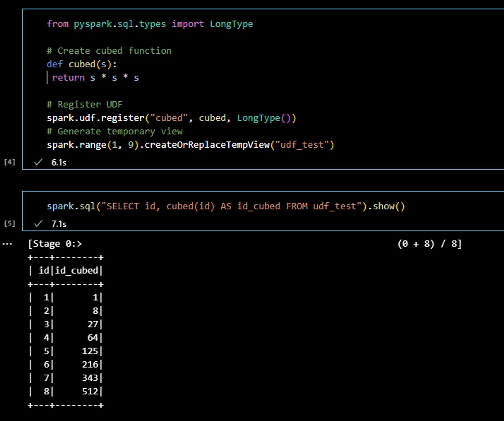Click the [5] execution count label
The width and height of the screenshot is (504, 421).
point(10,223)
